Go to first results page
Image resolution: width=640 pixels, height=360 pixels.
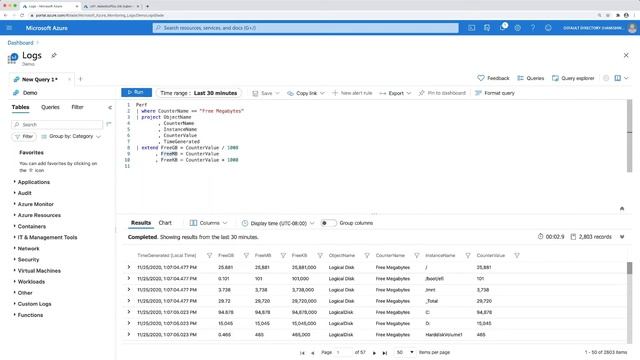[x=302, y=353]
